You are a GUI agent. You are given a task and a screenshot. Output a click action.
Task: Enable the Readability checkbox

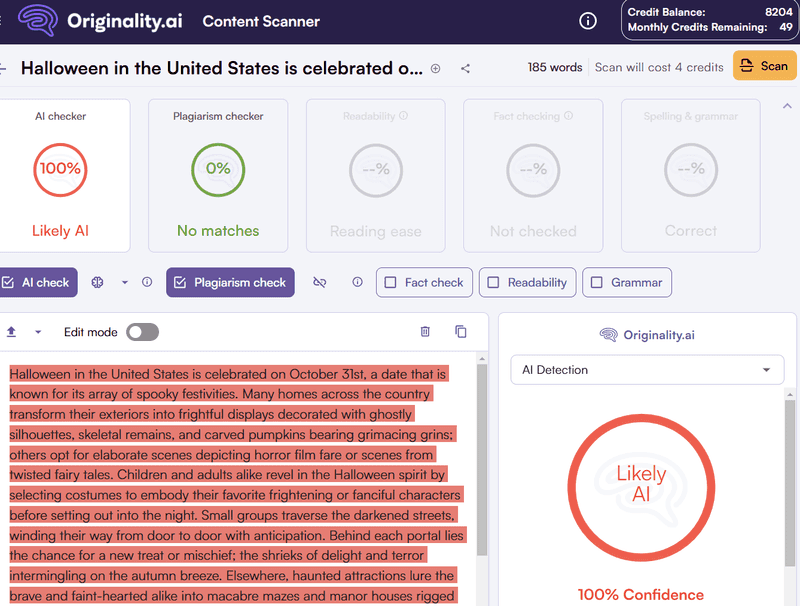527,283
